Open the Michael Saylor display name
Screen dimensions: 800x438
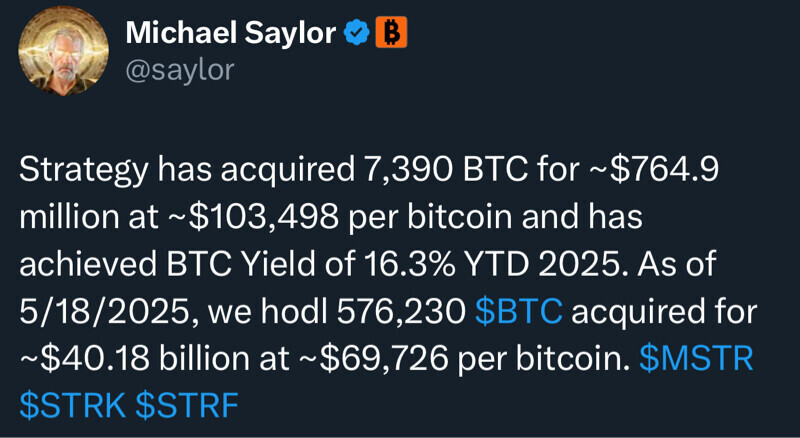pyautogui.click(x=231, y=35)
